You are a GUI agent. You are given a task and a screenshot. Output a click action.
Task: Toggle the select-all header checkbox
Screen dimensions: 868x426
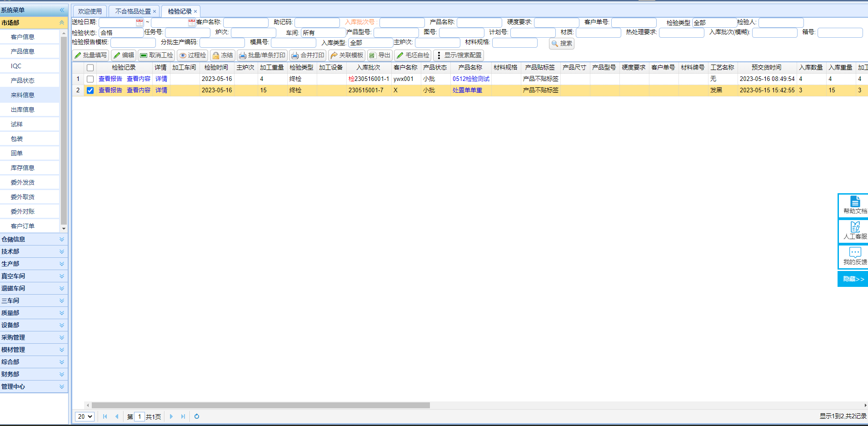pos(90,68)
